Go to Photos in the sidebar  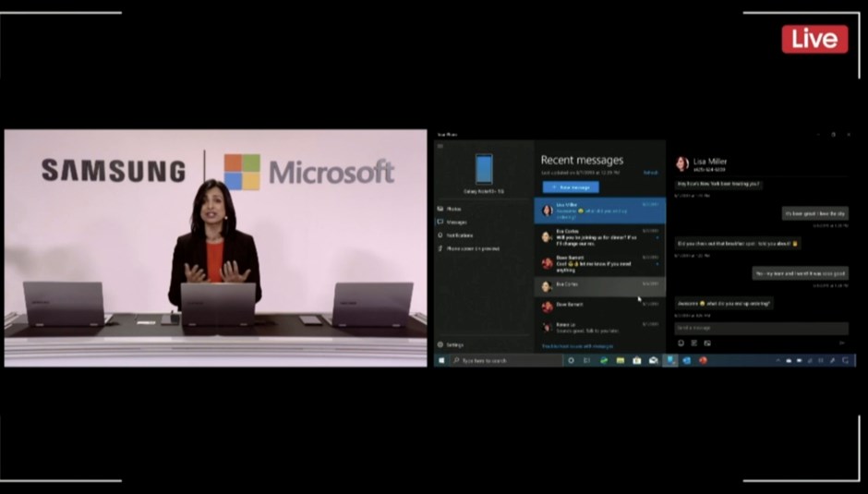coord(453,209)
